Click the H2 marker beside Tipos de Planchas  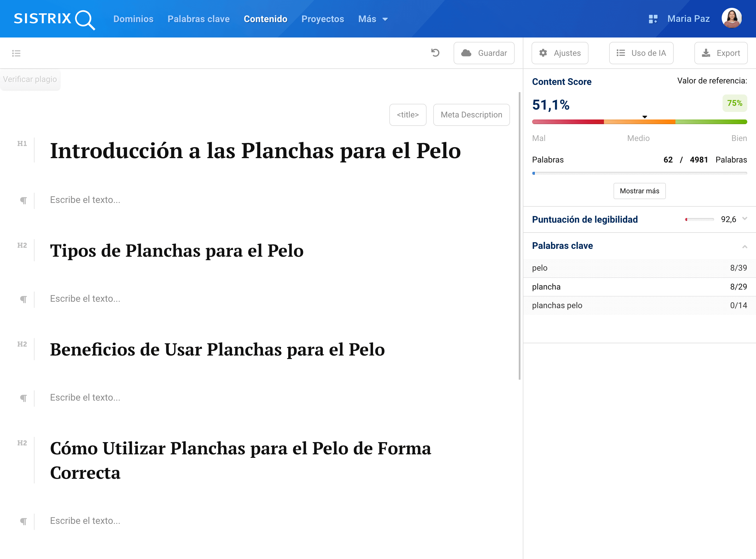[x=22, y=245]
